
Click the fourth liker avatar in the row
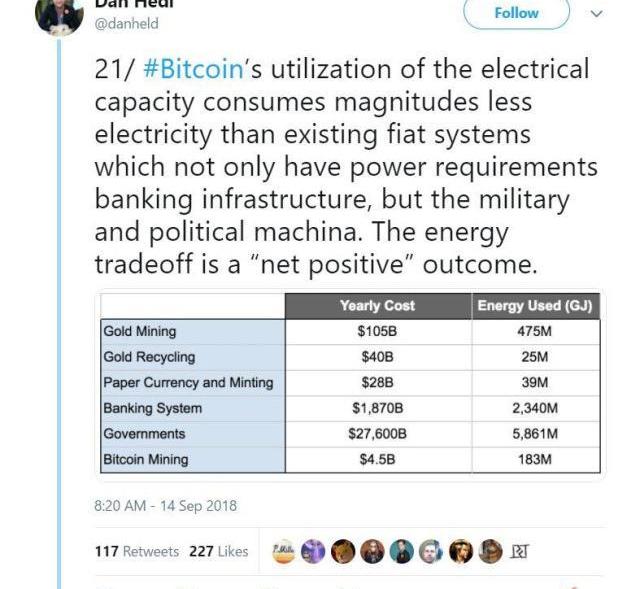pos(372,551)
